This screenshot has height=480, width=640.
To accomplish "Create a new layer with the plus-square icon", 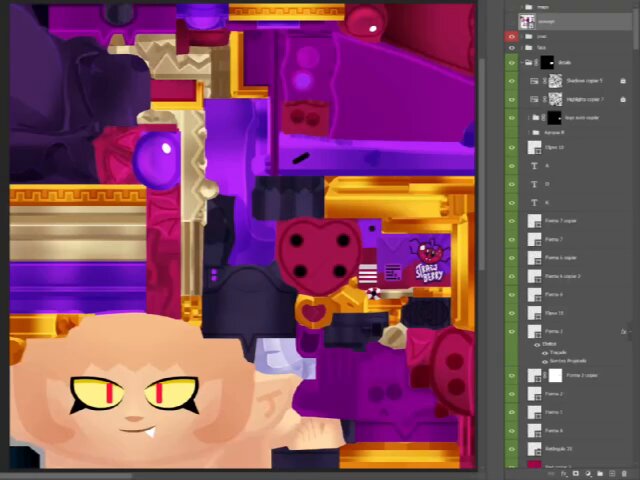I will click(x=612, y=473).
